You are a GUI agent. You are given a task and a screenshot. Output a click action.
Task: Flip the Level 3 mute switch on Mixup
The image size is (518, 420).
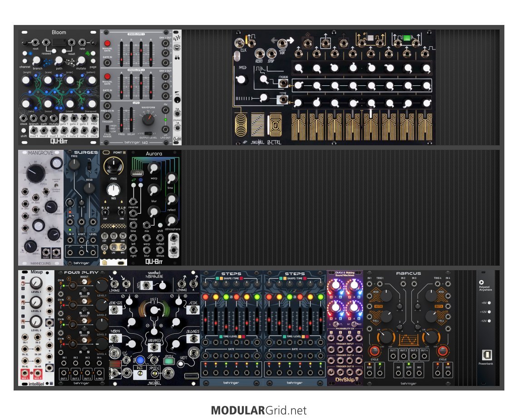tap(23, 321)
